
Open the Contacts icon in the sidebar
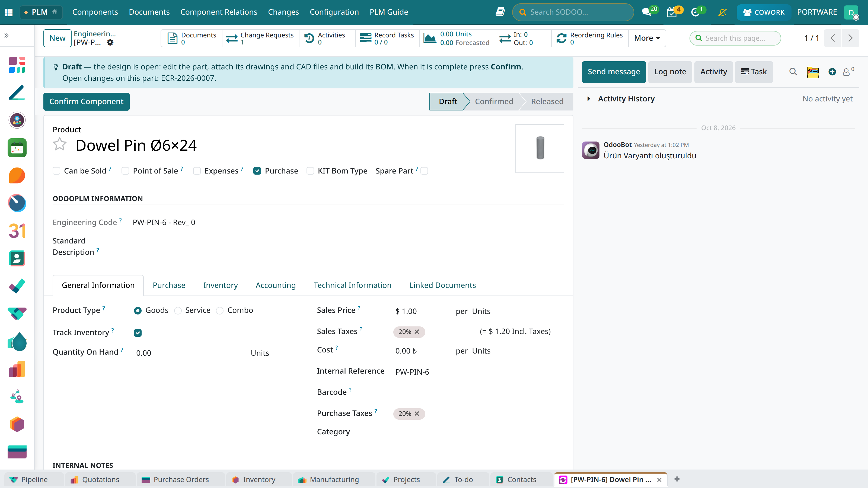tap(17, 258)
